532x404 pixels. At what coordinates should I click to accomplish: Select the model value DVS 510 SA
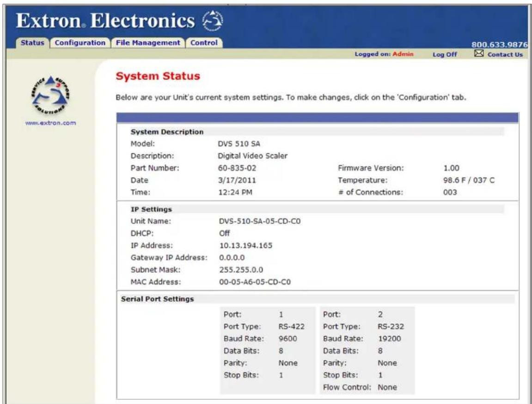(239, 144)
